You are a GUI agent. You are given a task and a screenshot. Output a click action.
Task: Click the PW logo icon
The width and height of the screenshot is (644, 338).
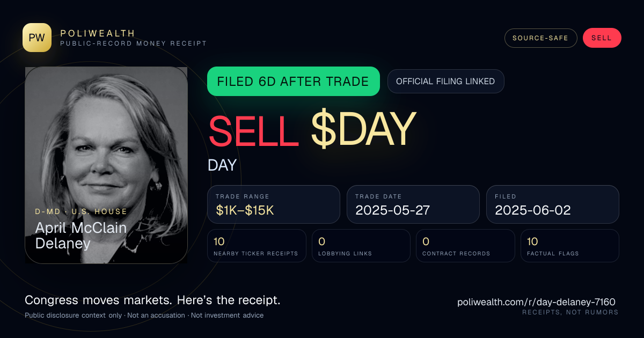37,38
